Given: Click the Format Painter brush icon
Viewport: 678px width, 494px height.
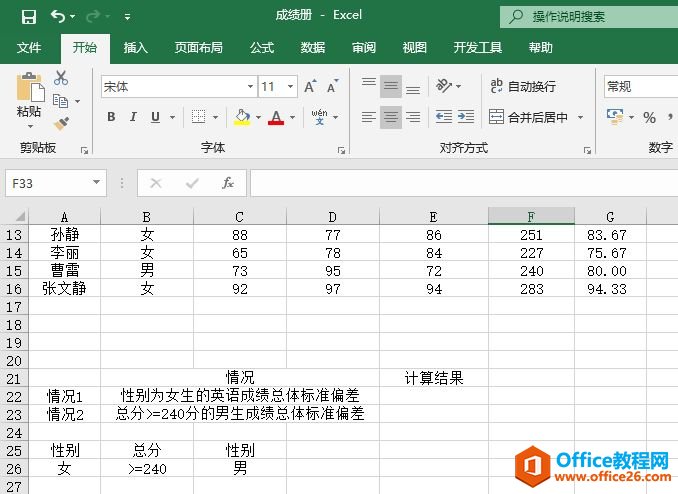Looking at the screenshot, I should coord(61,124).
